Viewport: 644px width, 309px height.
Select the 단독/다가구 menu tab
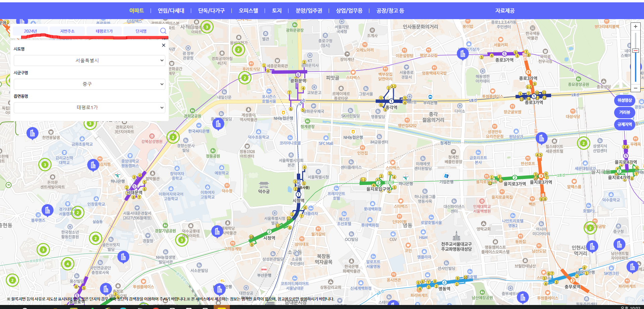point(211,11)
